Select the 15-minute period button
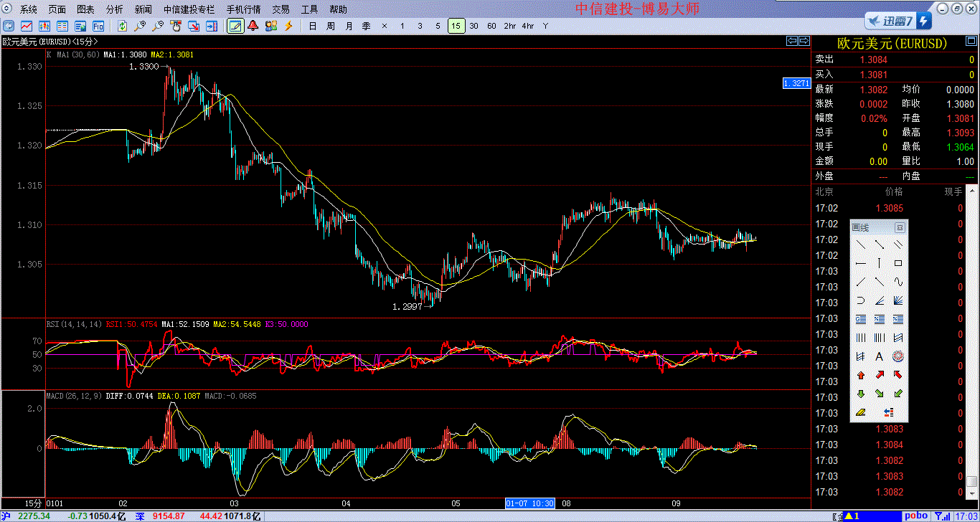The width and height of the screenshot is (980, 522). point(456,26)
